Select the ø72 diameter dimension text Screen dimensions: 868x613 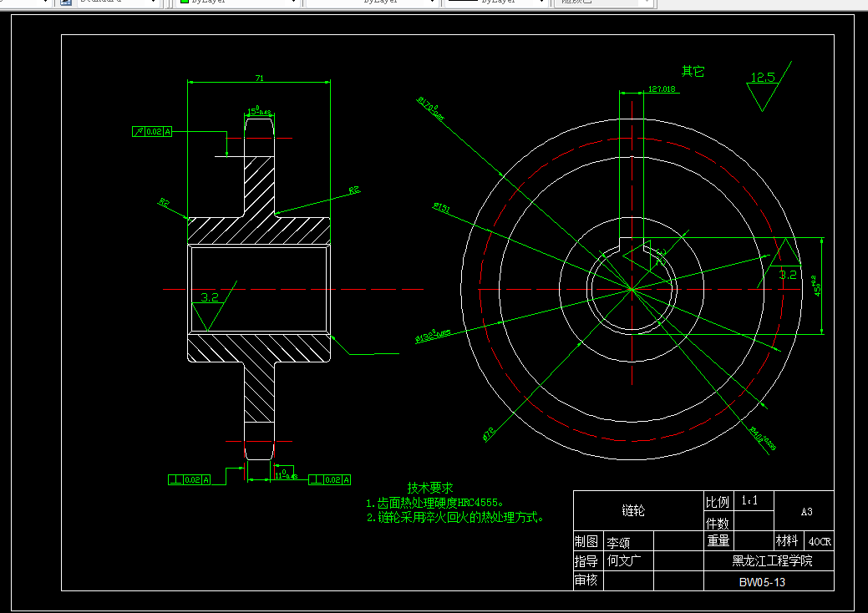[488, 435]
